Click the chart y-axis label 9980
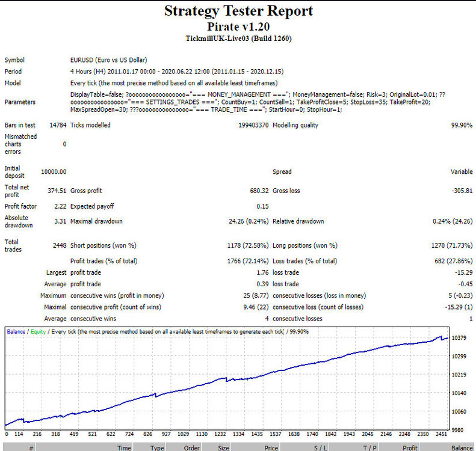 click(x=457, y=430)
